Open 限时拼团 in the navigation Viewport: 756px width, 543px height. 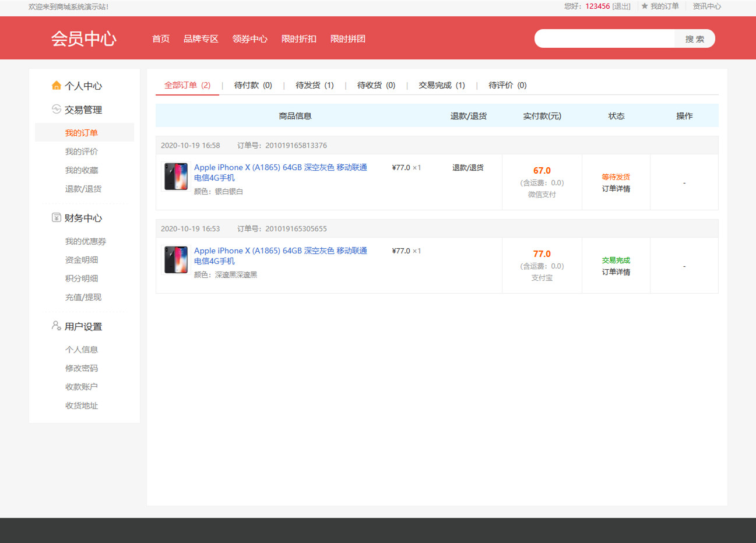click(x=348, y=38)
